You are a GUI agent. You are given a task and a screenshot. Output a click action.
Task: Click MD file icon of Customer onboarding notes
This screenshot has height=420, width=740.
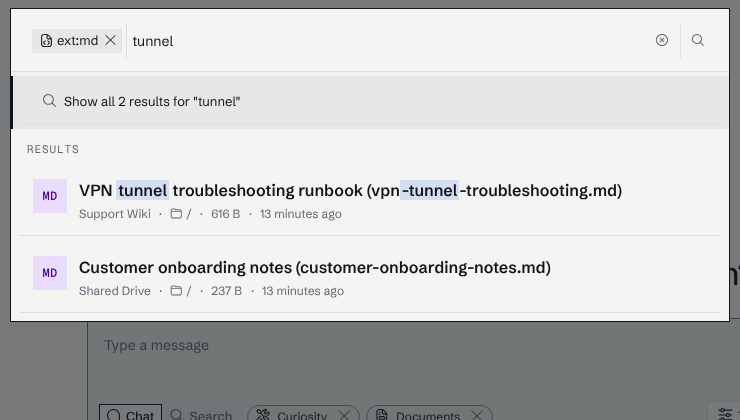50,273
